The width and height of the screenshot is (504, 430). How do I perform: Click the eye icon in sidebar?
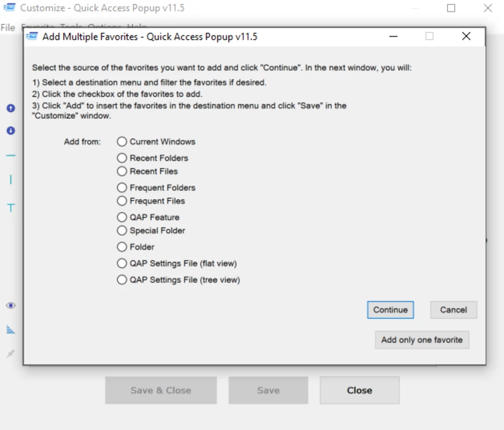tap(11, 305)
